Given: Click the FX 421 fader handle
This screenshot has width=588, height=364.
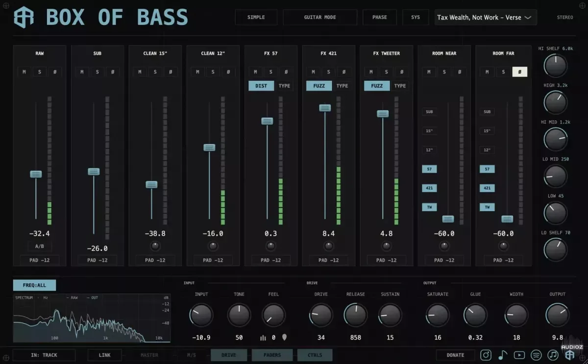Looking at the screenshot, I should point(325,108).
